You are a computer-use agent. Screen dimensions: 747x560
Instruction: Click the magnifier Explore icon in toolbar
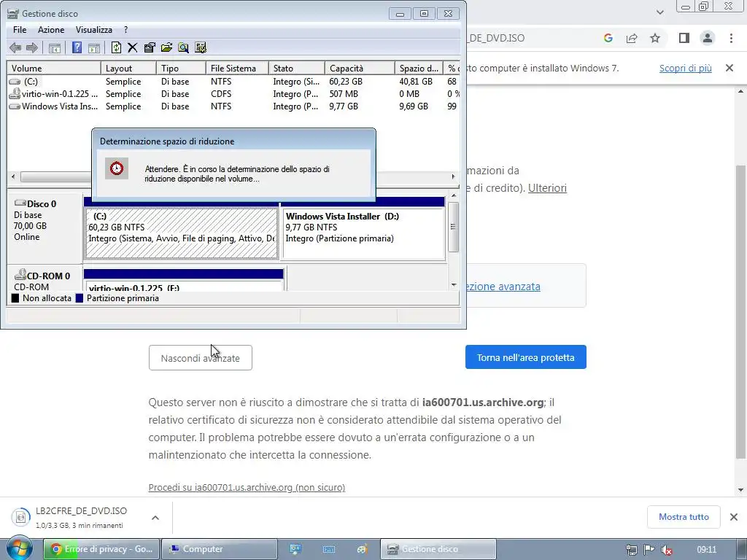click(183, 47)
